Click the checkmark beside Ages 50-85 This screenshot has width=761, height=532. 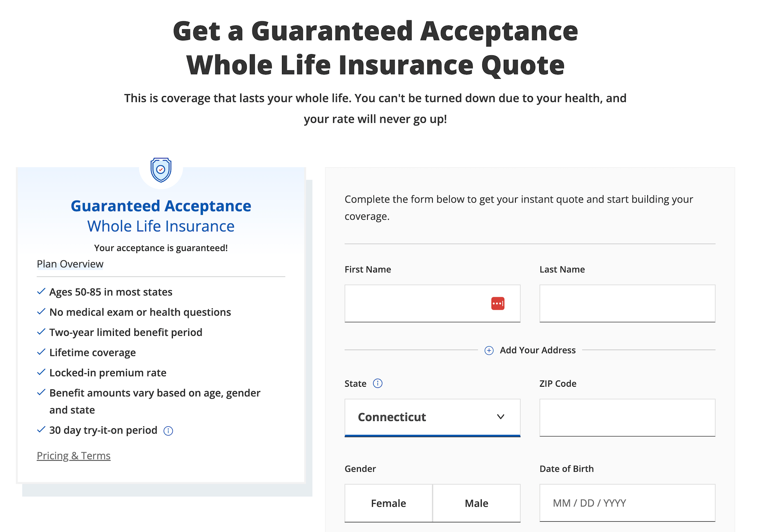coord(41,291)
